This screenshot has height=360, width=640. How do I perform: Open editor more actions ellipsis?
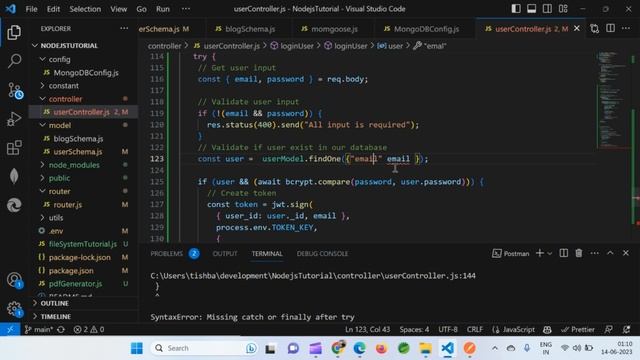pyautogui.click(x=626, y=28)
